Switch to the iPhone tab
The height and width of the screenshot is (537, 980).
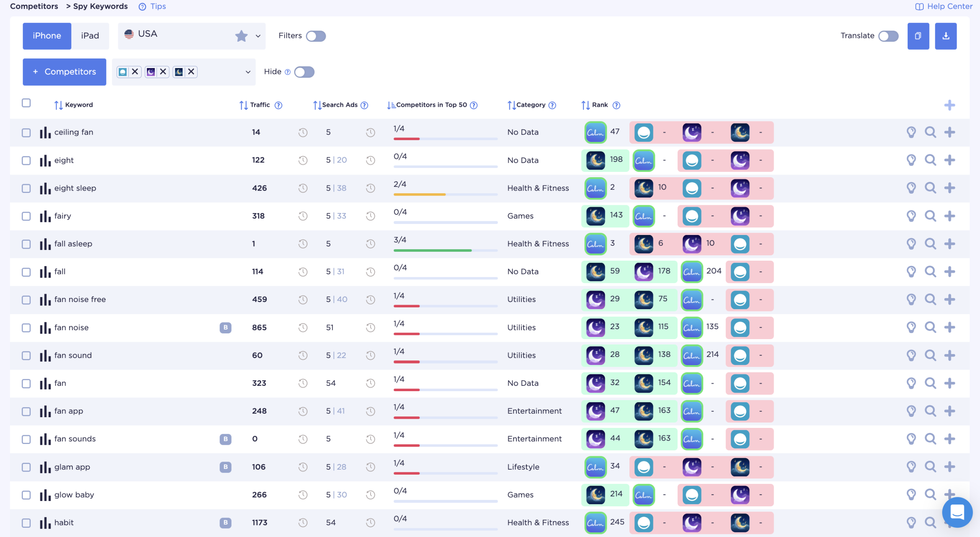point(47,36)
